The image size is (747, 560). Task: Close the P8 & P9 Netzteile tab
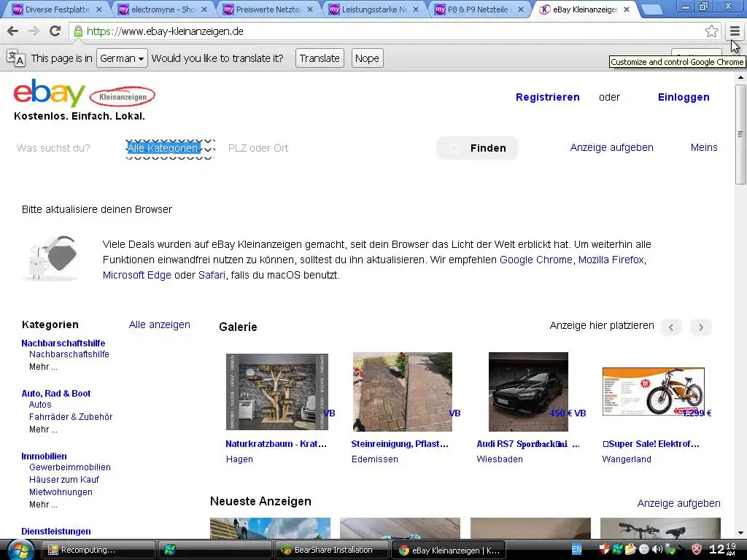click(x=521, y=9)
